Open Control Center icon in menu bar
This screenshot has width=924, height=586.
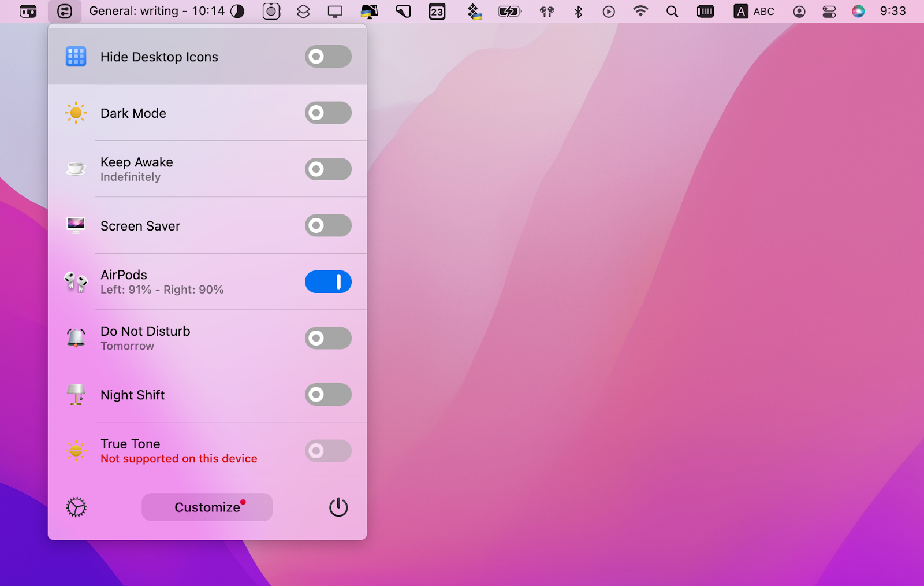pyautogui.click(x=829, y=12)
